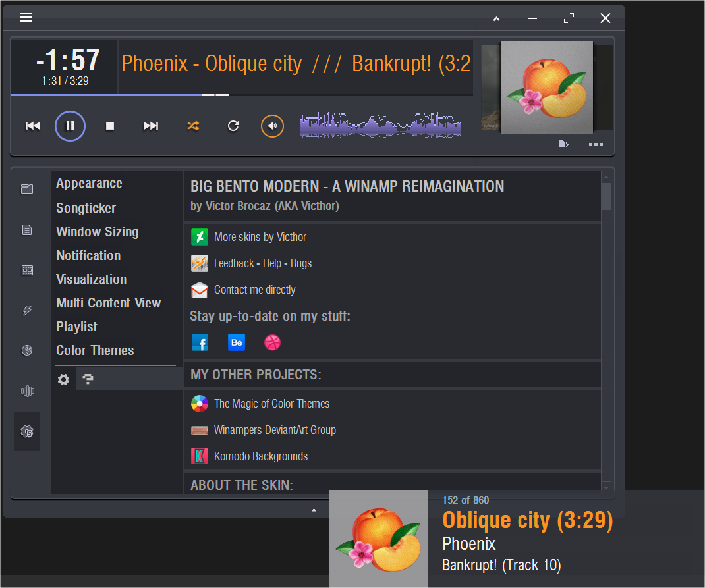Open the Visualization settings section
This screenshot has width=705, height=588.
tap(92, 279)
